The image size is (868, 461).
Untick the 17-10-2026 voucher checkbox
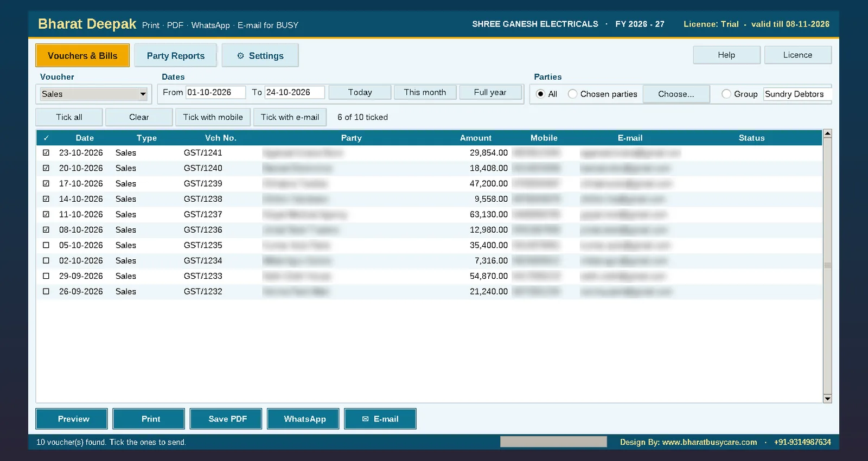point(46,183)
